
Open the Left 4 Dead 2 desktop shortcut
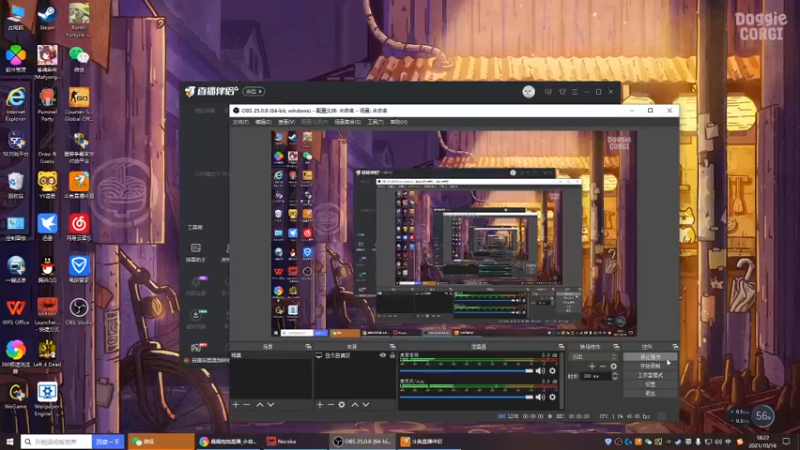click(47, 357)
